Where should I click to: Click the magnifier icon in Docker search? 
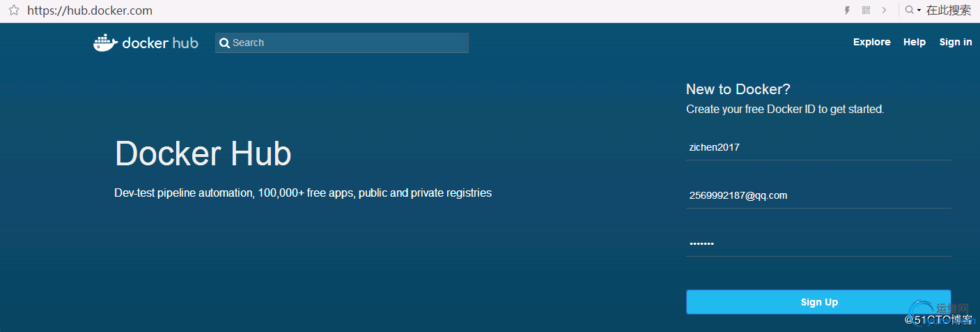point(224,43)
